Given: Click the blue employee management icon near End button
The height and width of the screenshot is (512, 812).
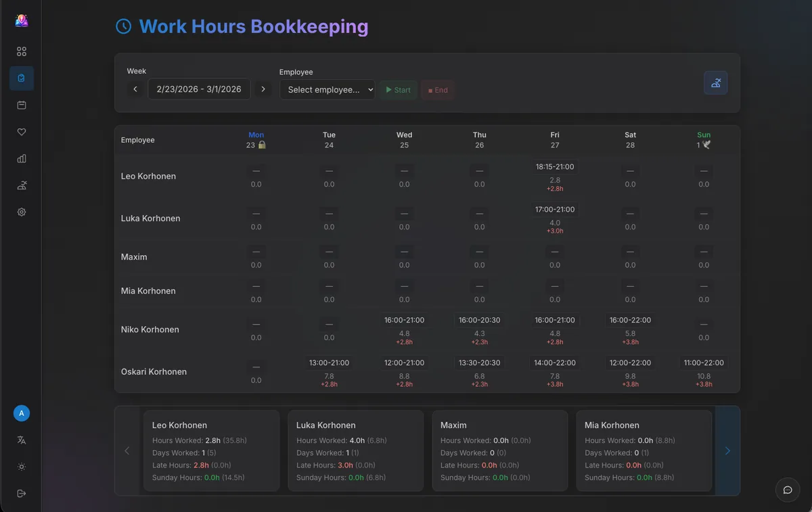Looking at the screenshot, I should tap(716, 83).
